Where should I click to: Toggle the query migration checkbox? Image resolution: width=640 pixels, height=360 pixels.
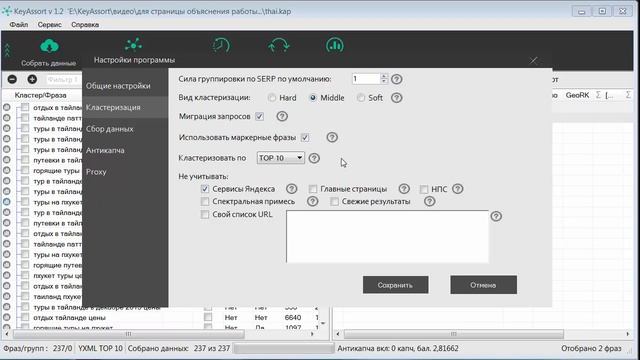260,117
